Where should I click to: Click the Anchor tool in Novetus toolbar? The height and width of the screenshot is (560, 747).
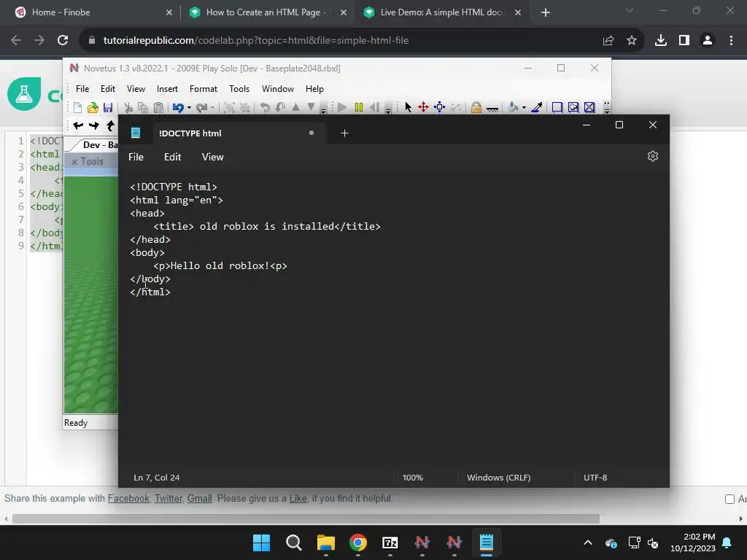(x=492, y=109)
